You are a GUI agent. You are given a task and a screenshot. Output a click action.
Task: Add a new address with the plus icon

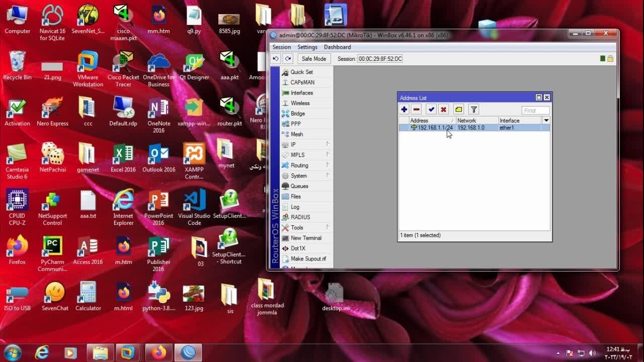click(x=404, y=110)
